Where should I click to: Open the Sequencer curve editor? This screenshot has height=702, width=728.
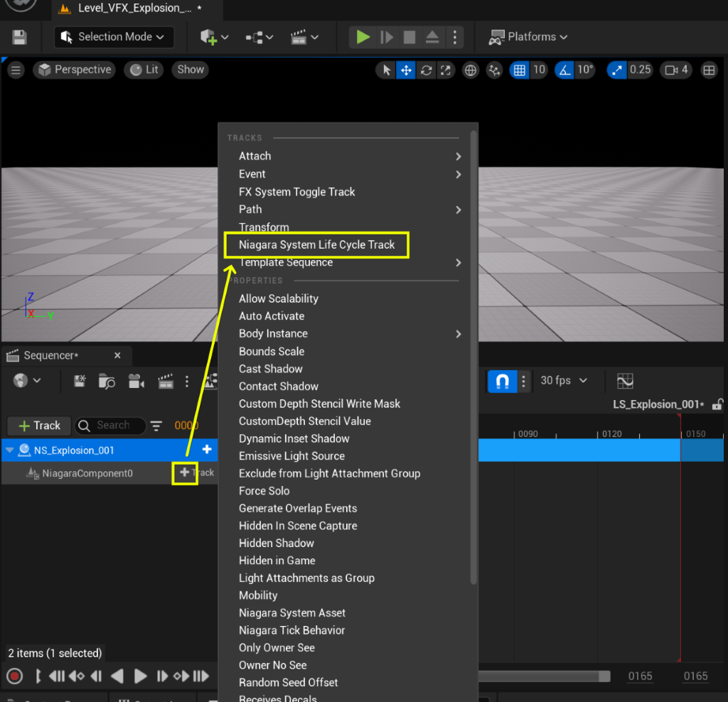point(625,382)
